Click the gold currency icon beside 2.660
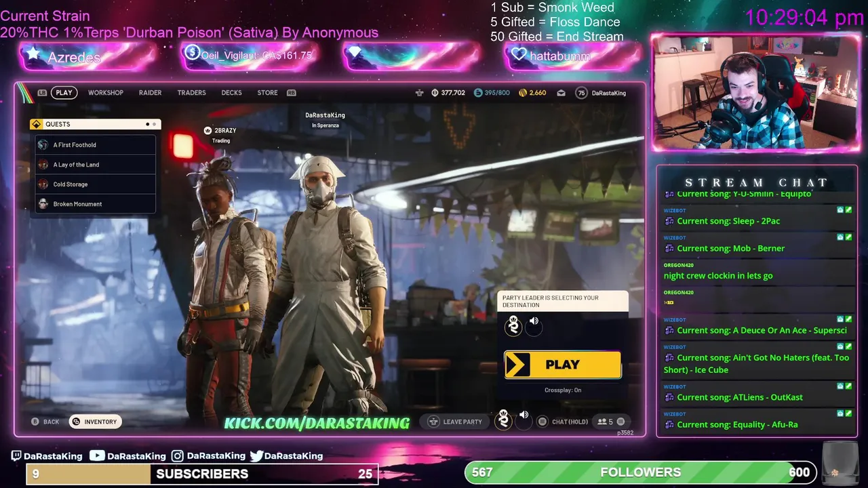Image resolution: width=868 pixels, height=488 pixels. (523, 93)
